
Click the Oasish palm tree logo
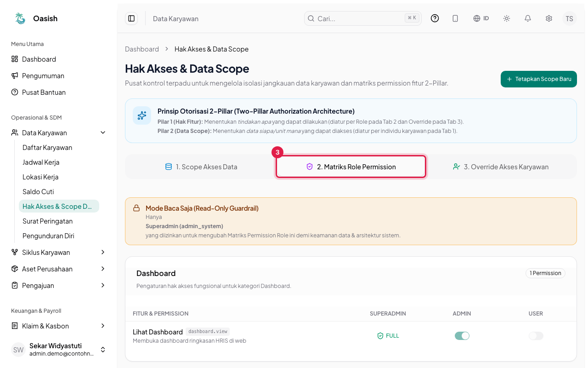[20, 18]
